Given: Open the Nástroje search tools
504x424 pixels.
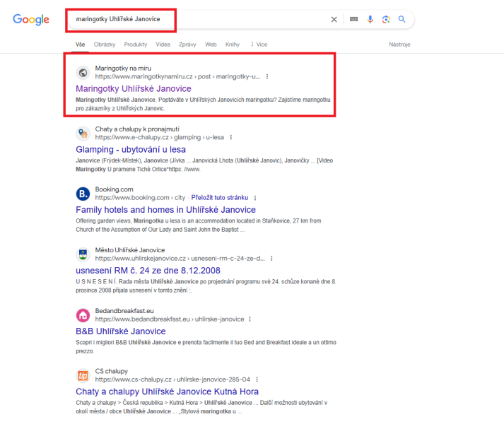Looking at the screenshot, I should pos(399,45).
